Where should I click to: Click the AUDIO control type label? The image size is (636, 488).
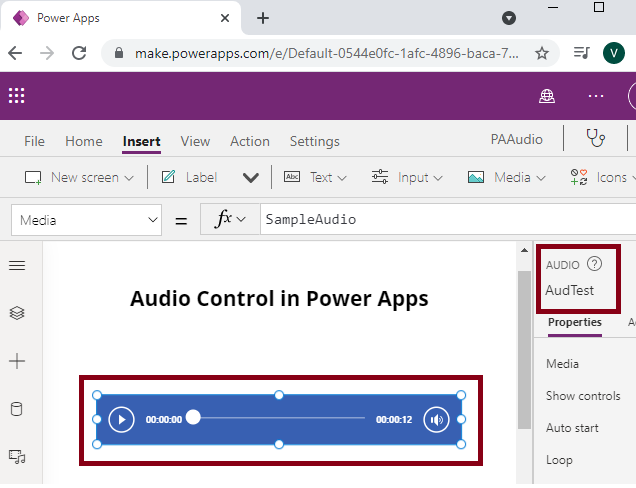tap(562, 265)
